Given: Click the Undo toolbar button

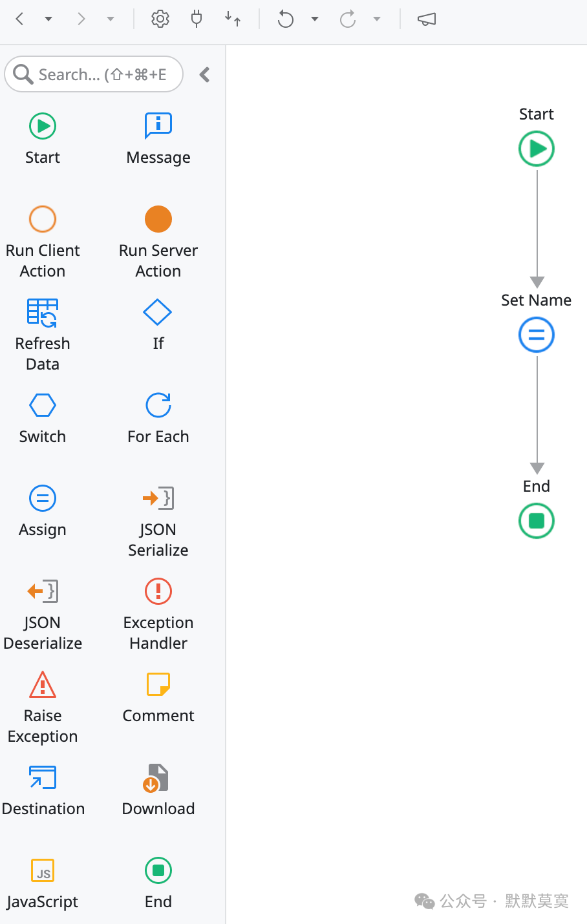Looking at the screenshot, I should coord(285,19).
